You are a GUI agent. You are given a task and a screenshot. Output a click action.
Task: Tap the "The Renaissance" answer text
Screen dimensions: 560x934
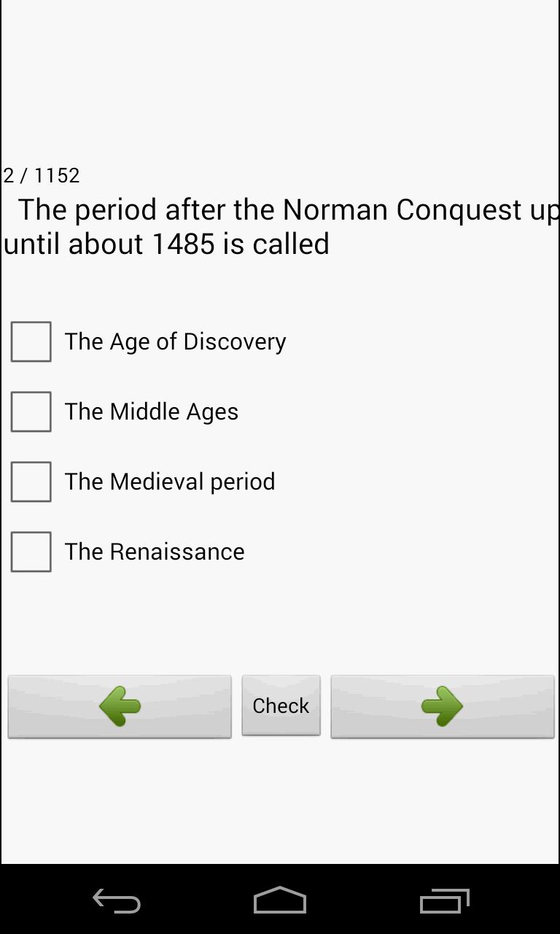155,552
